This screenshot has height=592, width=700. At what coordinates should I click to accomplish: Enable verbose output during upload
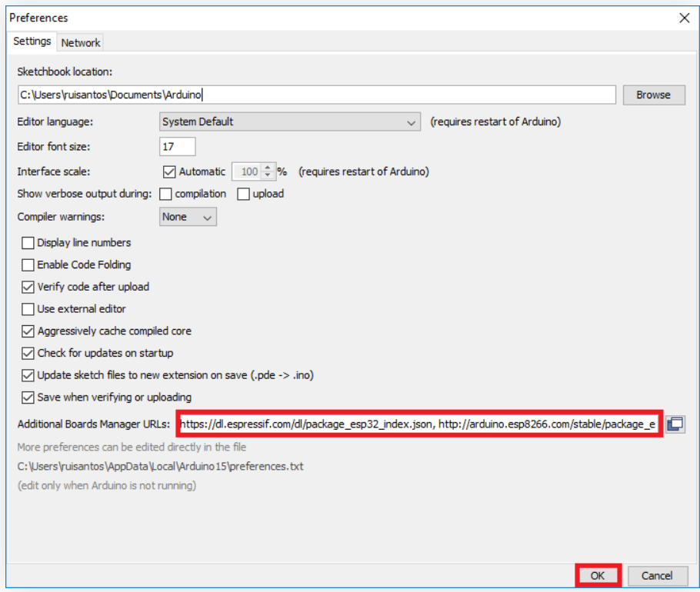243,194
